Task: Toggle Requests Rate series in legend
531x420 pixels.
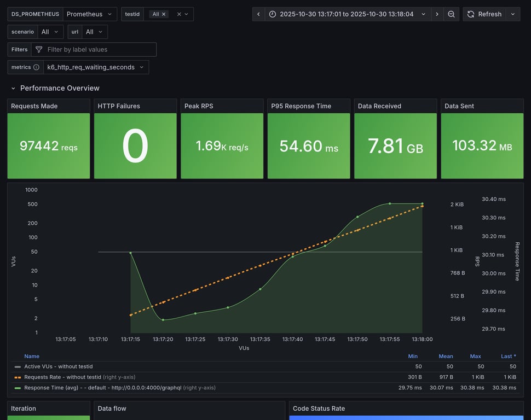Action: coord(62,377)
